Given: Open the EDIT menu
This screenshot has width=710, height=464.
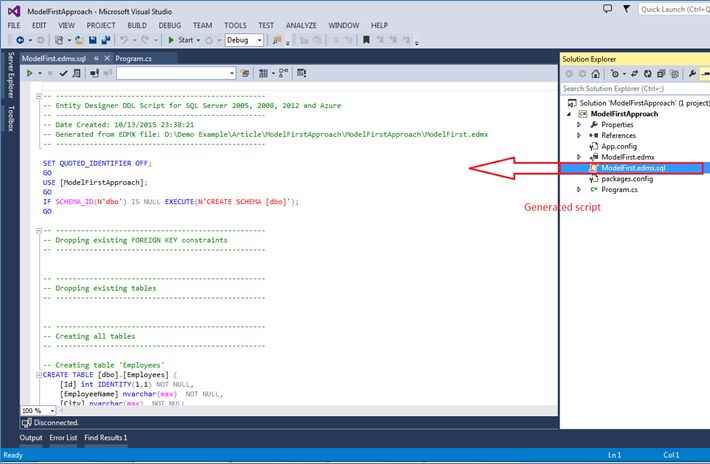Looking at the screenshot, I should [39, 25].
